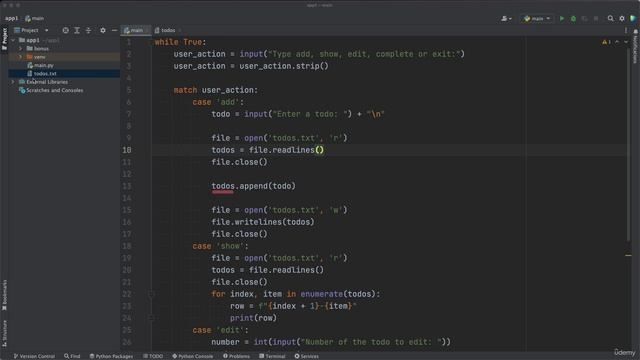This screenshot has width=640, height=360.
Task: Open Terminal tool window
Action: click(x=272, y=356)
